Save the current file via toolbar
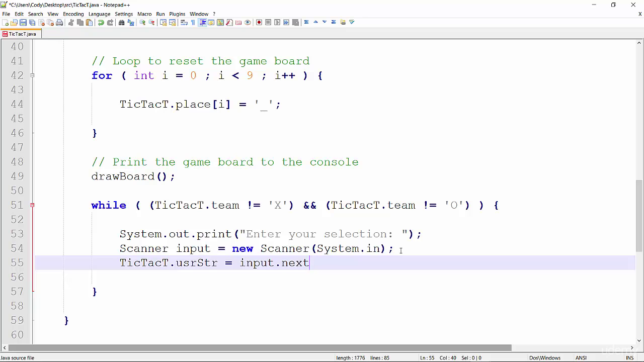 click(23, 22)
